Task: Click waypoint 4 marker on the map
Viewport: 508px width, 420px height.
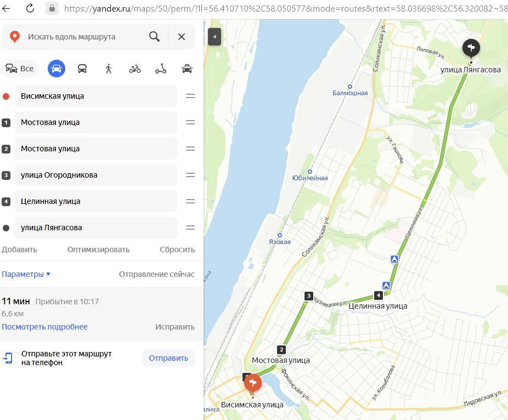Action: click(379, 296)
